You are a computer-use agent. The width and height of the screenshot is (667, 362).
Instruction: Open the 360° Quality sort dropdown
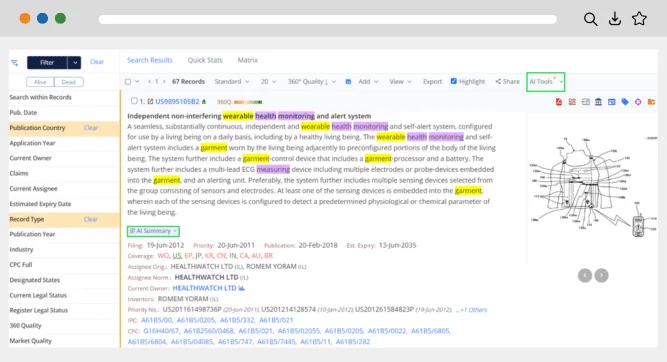tap(311, 82)
